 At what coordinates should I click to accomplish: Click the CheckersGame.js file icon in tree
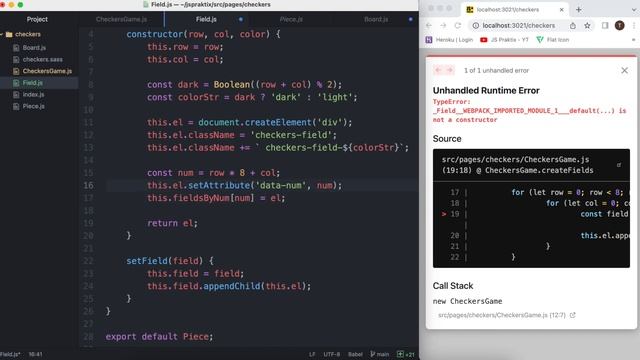pyautogui.click(x=16, y=71)
